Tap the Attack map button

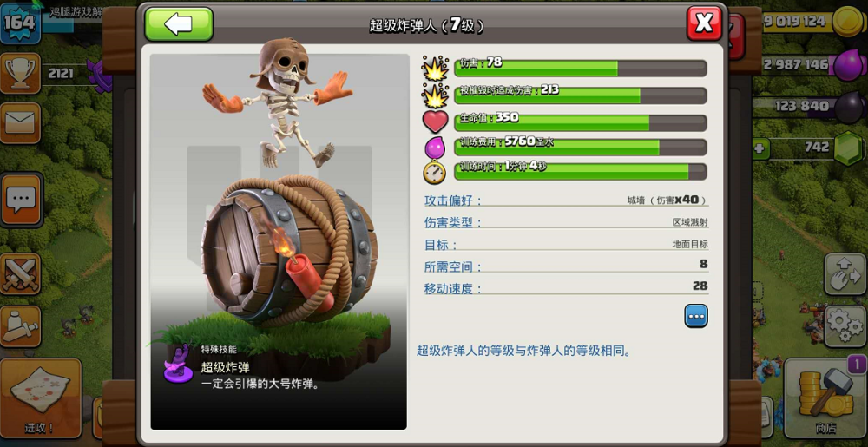click(41, 398)
